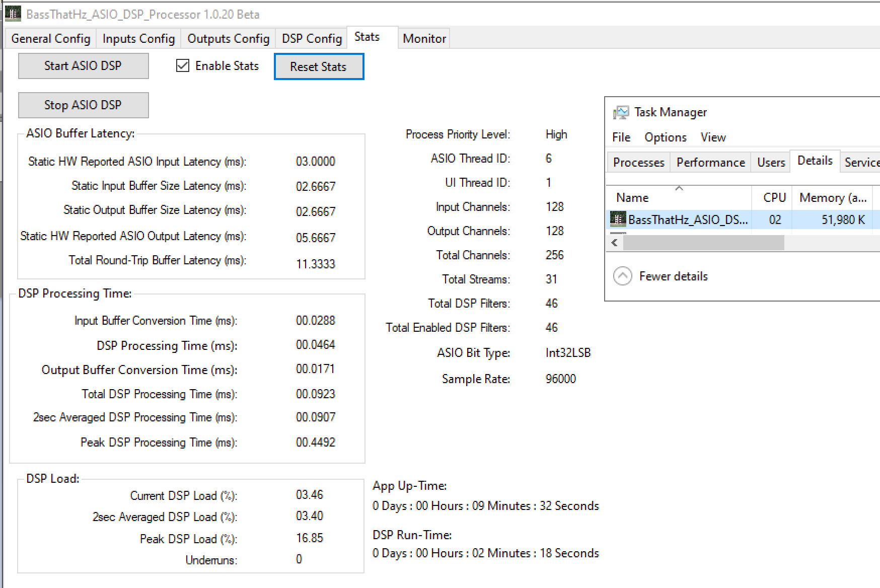Click ASIO Bit Type value Int32LSB

(x=568, y=352)
